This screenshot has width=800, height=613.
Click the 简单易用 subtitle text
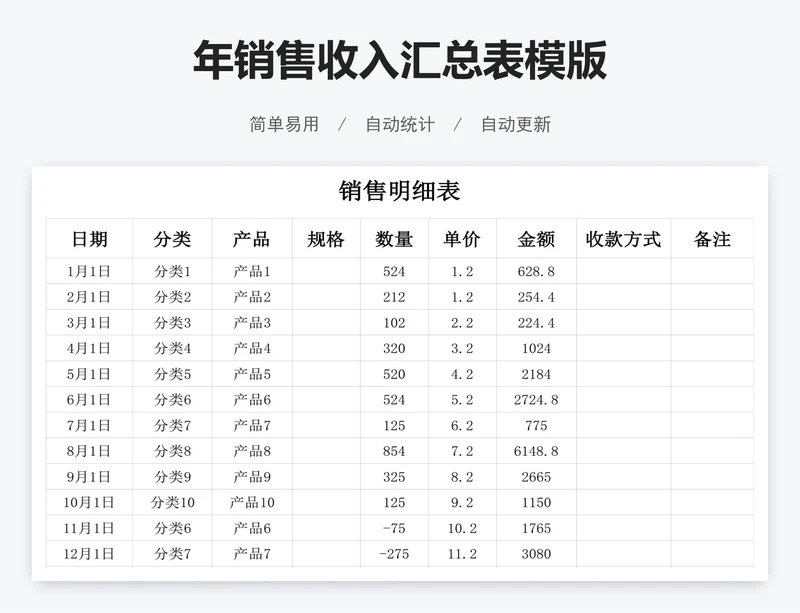pos(284,124)
